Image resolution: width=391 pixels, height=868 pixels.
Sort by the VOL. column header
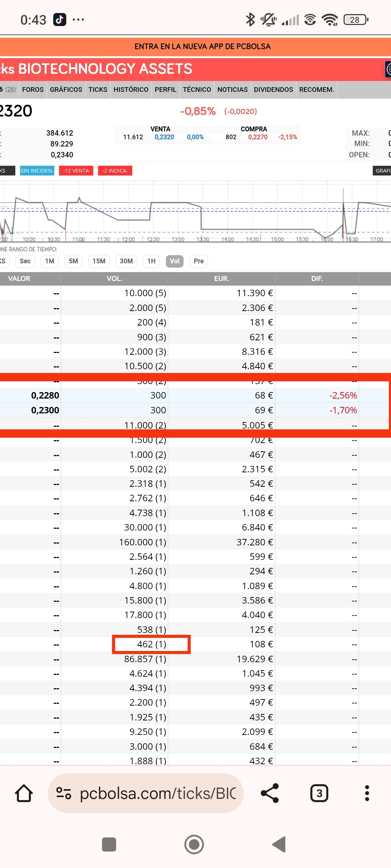tap(114, 278)
